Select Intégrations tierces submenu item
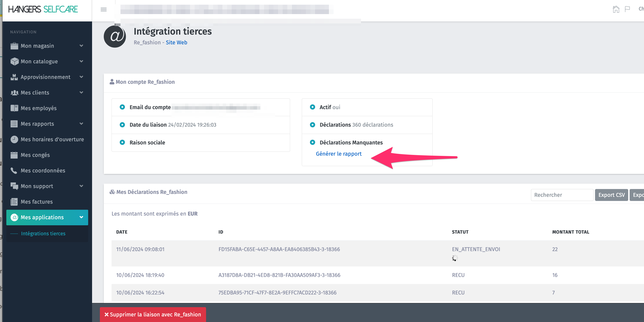 [43, 234]
